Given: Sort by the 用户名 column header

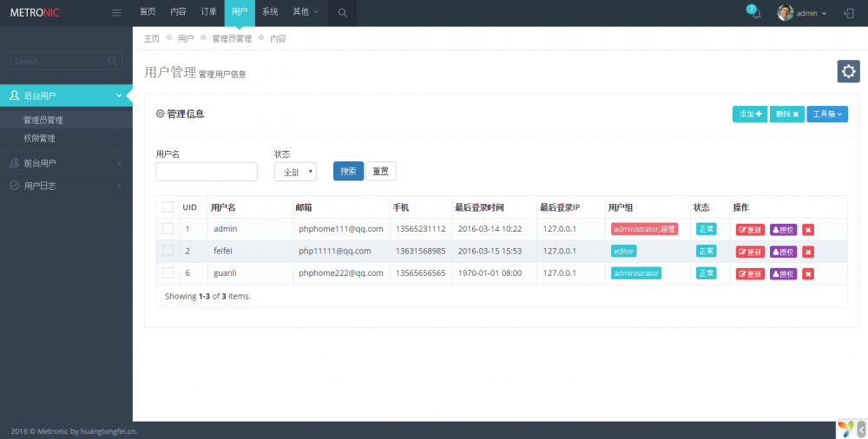Looking at the screenshot, I should [x=223, y=207].
